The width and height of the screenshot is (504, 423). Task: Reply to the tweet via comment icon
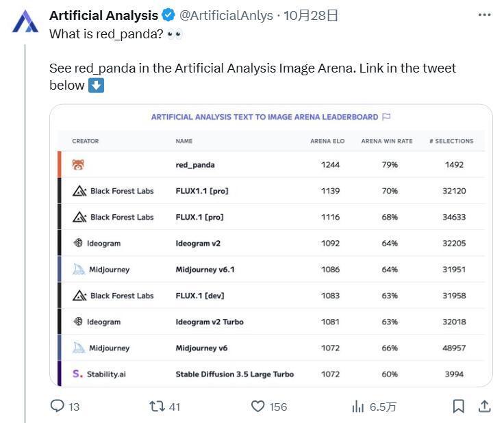tap(58, 406)
